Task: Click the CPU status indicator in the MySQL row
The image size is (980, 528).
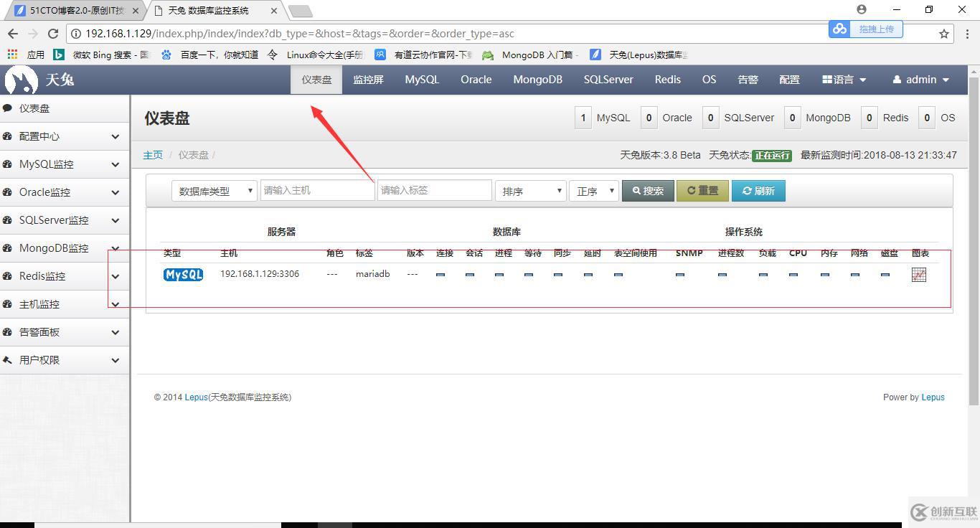Action: (x=793, y=275)
